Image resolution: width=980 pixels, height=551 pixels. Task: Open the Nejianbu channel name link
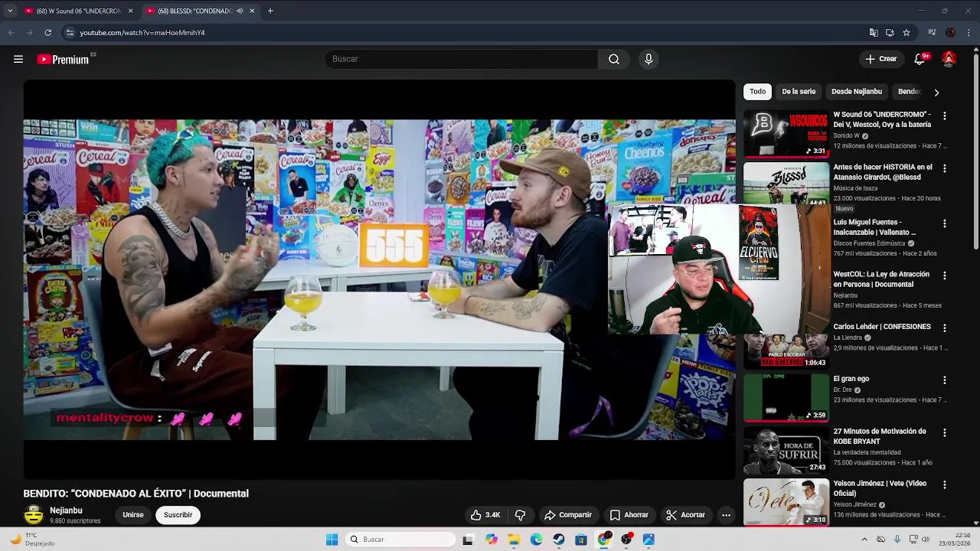(66, 510)
